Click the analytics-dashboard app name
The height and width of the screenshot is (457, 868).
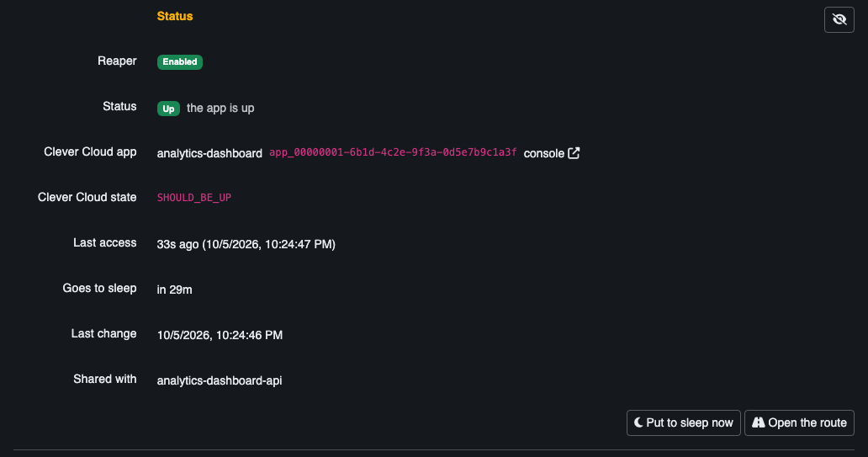(209, 153)
